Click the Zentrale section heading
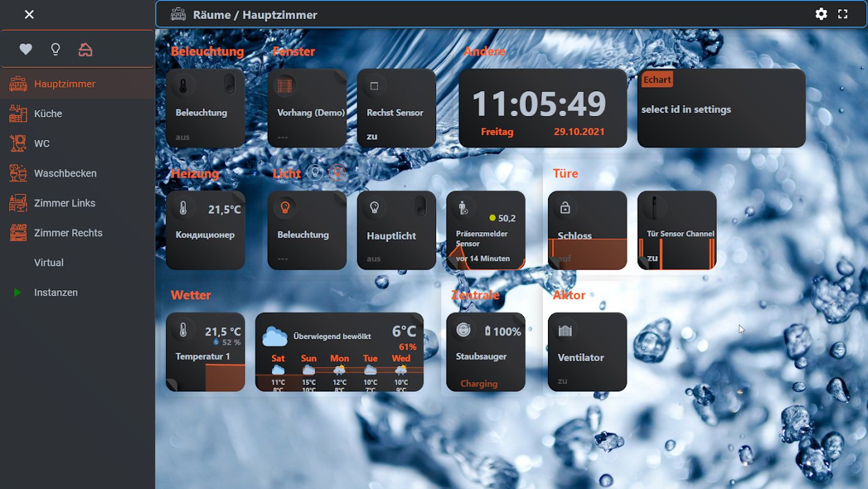Image resolution: width=868 pixels, height=489 pixels. tap(475, 295)
